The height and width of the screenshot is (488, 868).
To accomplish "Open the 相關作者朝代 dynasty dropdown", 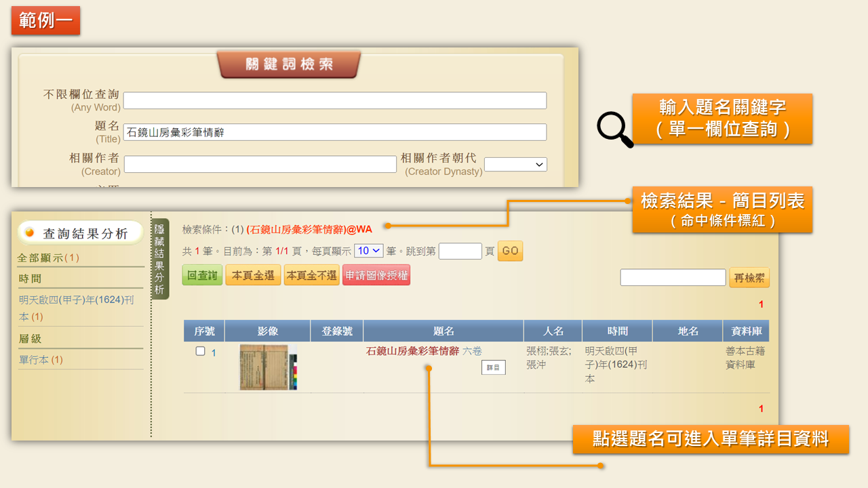I will point(515,165).
